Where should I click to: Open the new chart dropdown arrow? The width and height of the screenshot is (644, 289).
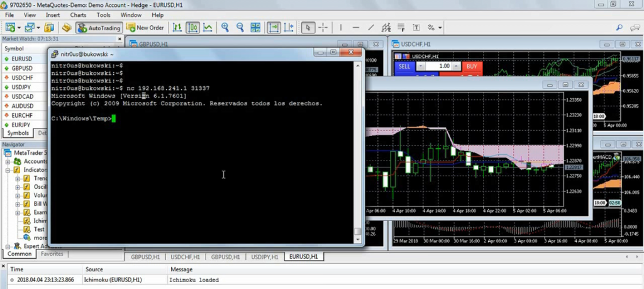[x=19, y=28]
